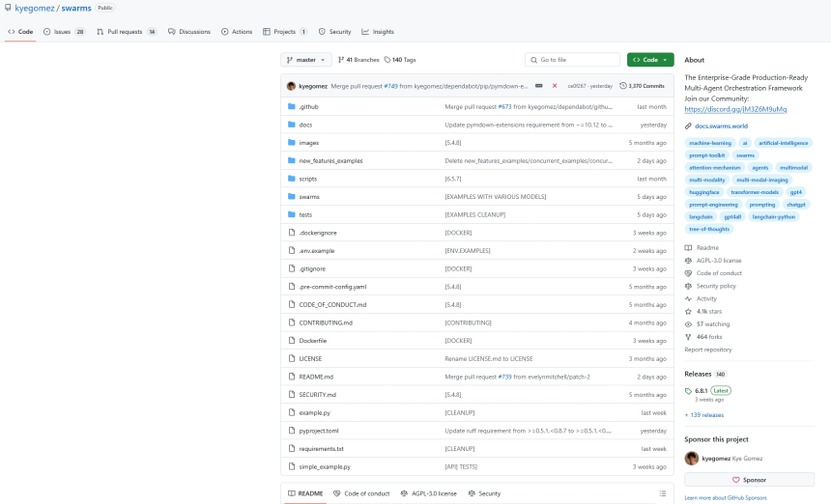Open the new_features_examples folder
Image resolution: width=831 pixels, height=504 pixels.
[330, 161]
